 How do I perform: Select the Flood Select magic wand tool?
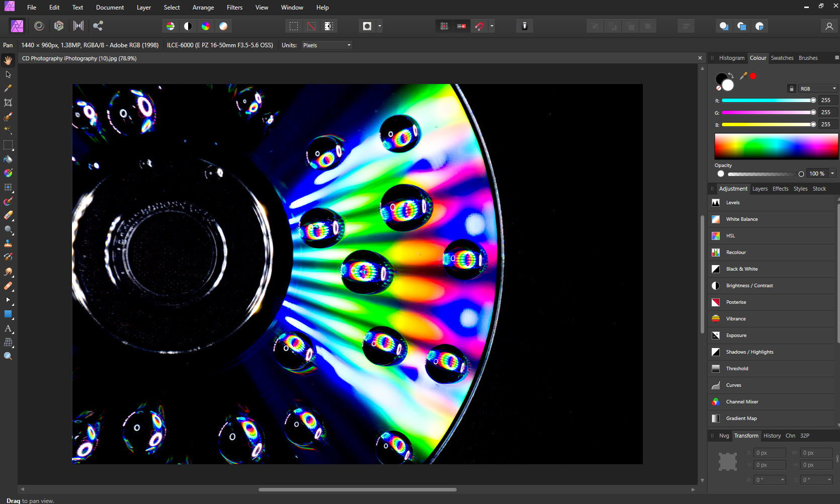coord(8,131)
